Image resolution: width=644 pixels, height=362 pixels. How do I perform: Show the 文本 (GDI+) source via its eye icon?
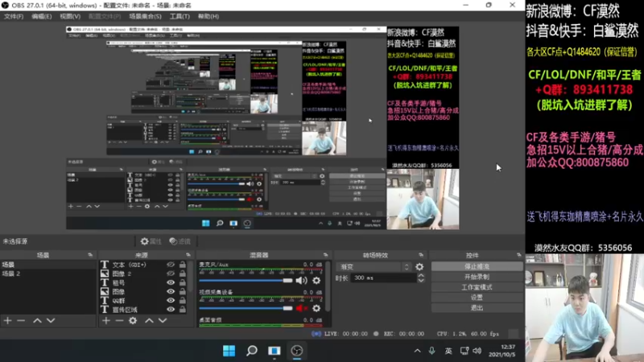tap(171, 265)
